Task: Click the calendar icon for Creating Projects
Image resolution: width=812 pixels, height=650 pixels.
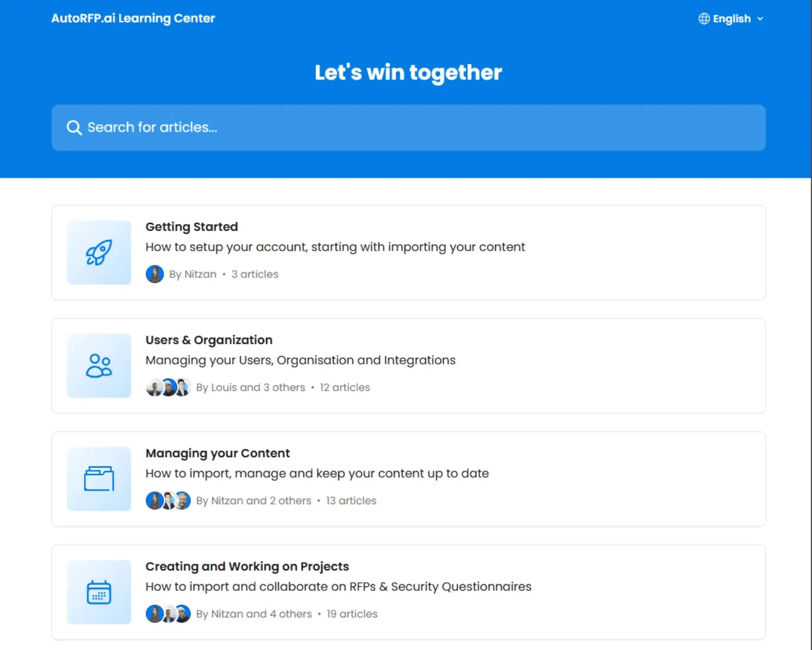Action: coord(99,592)
